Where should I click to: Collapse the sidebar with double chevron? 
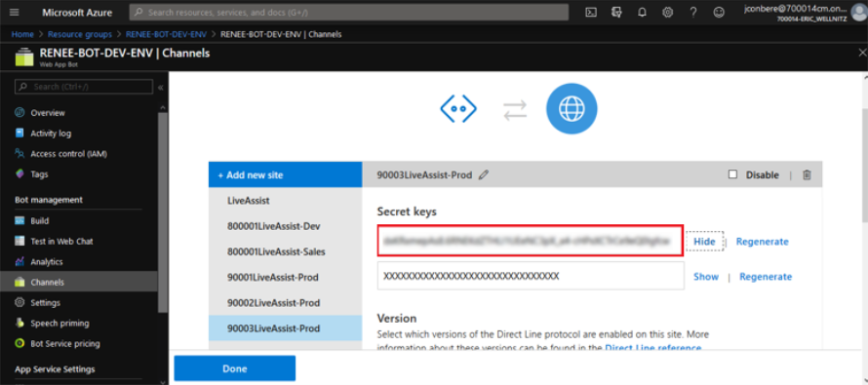(161, 88)
